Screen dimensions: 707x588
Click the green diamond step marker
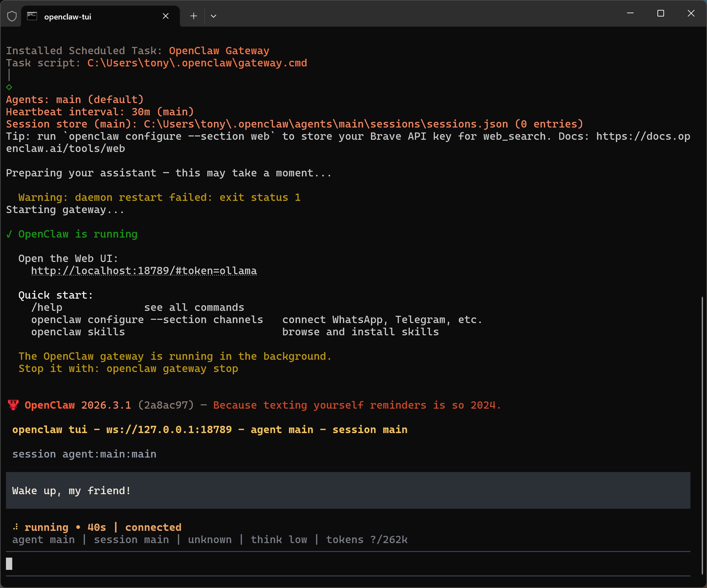9,87
